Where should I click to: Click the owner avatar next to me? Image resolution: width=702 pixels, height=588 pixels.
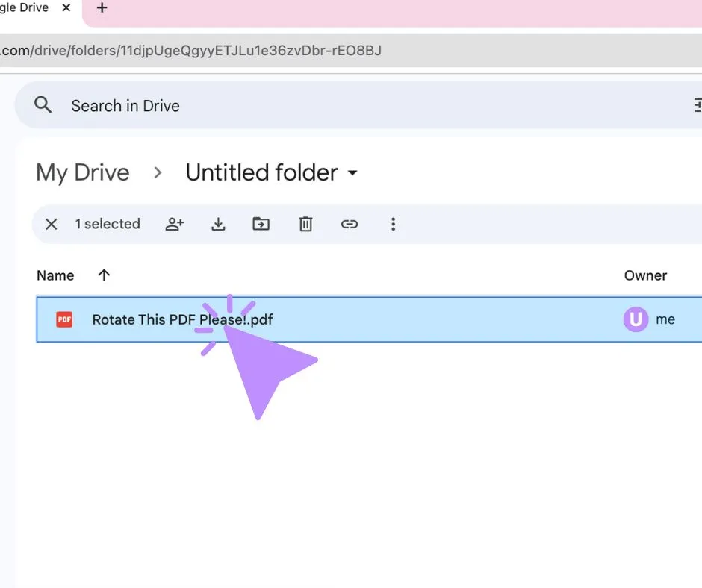[634, 319]
